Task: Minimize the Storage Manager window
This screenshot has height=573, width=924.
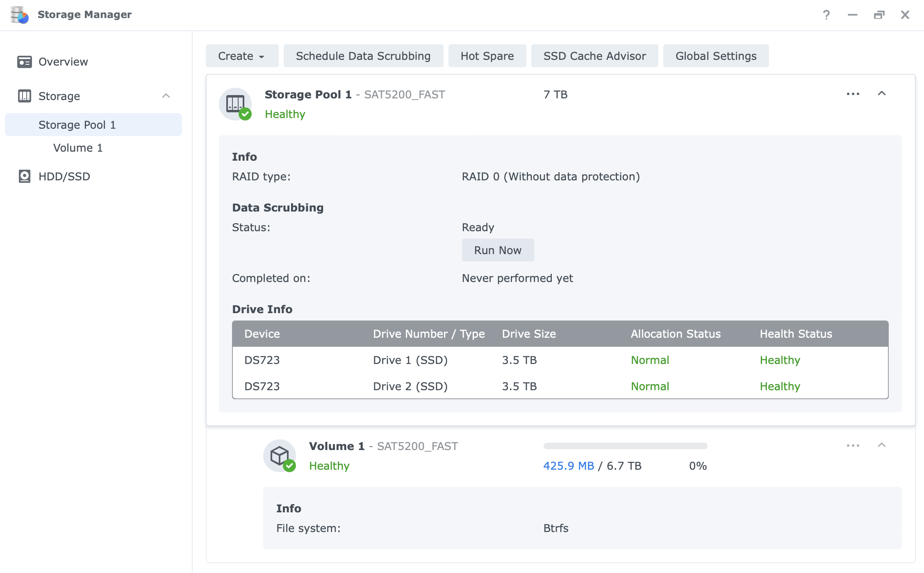Action: pyautogui.click(x=853, y=15)
